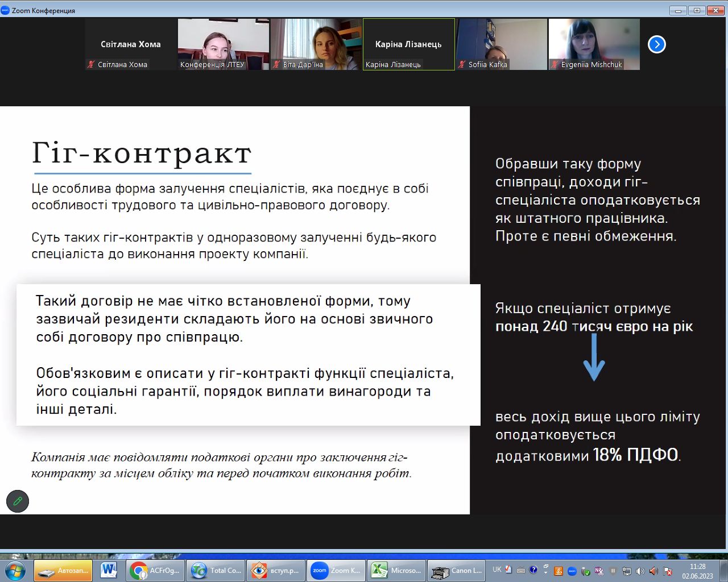
Task: Switch to Chrome ACFrOg taskbar window
Action: (x=155, y=570)
